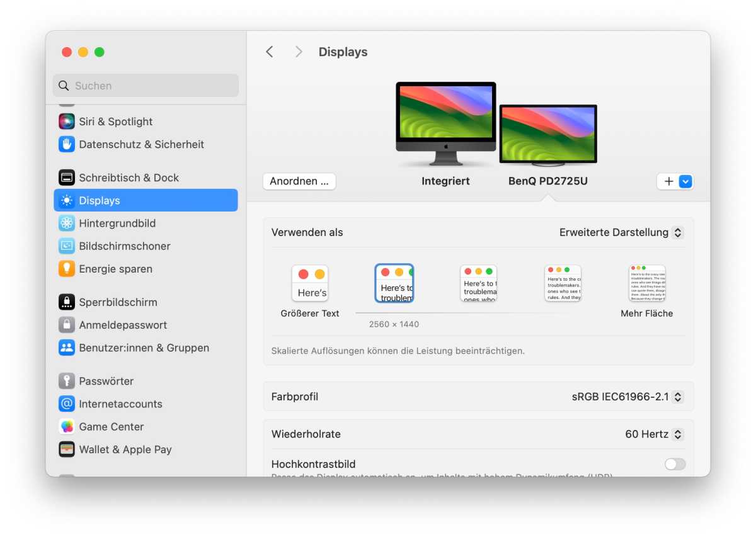Open Schreibtisch & Dock settings
The width and height of the screenshot is (756, 537).
(x=146, y=178)
